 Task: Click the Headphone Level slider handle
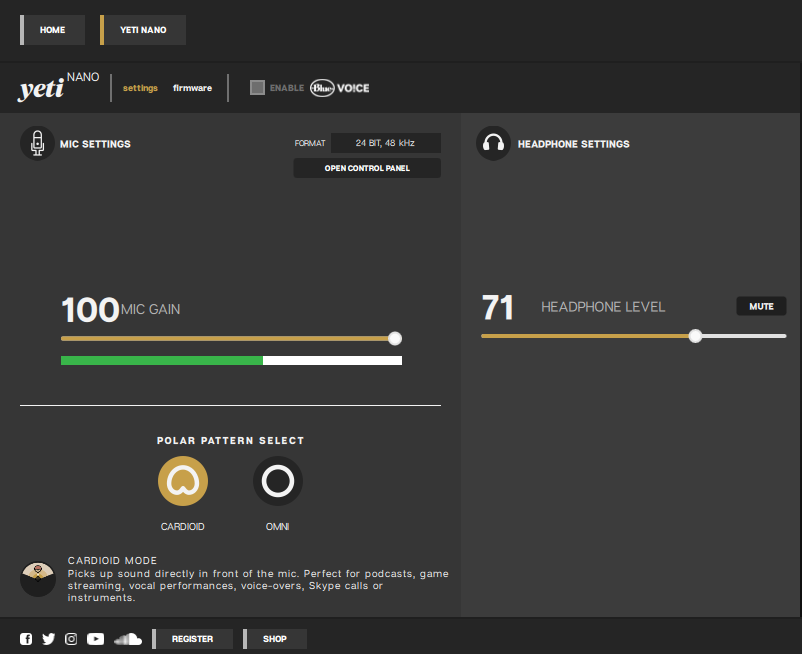pos(695,336)
